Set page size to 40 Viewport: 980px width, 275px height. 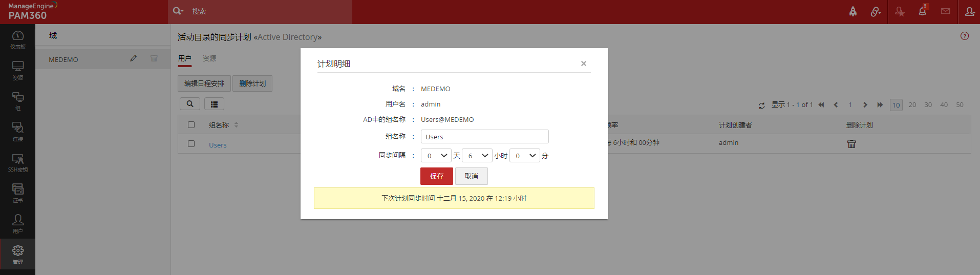tap(944, 104)
